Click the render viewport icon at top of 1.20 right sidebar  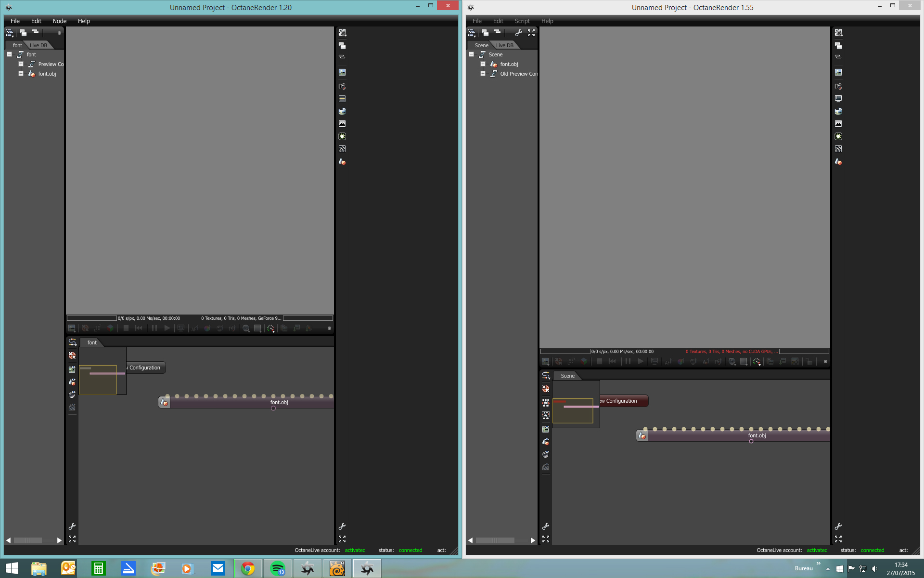click(x=342, y=33)
